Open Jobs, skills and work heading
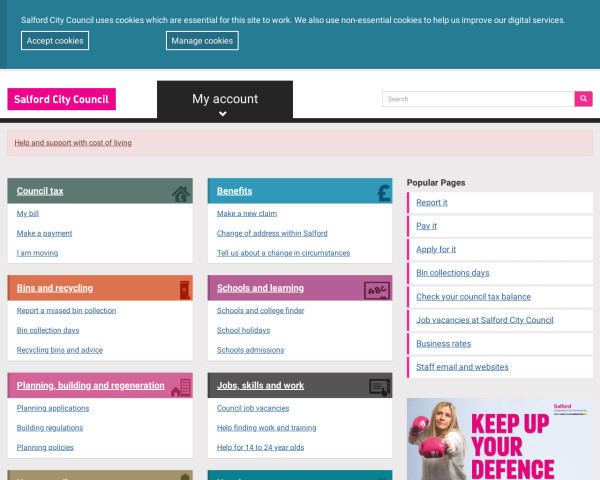 click(x=260, y=385)
